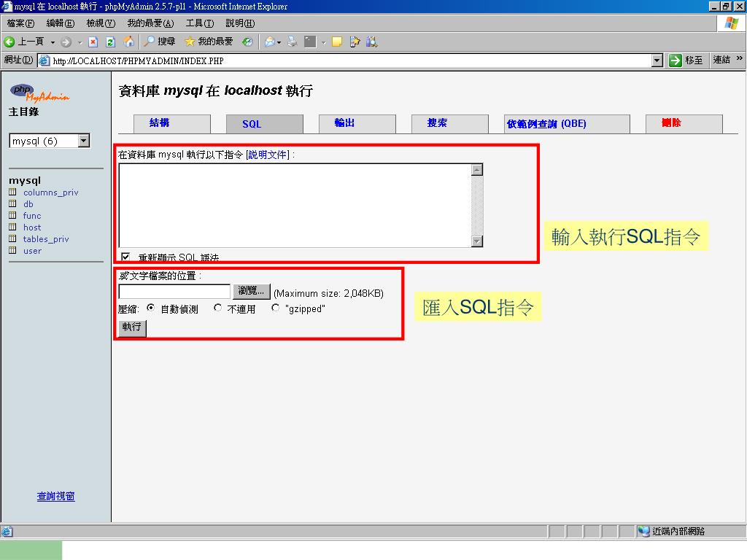Click table icon beside user
747x560 pixels.
tap(13, 251)
